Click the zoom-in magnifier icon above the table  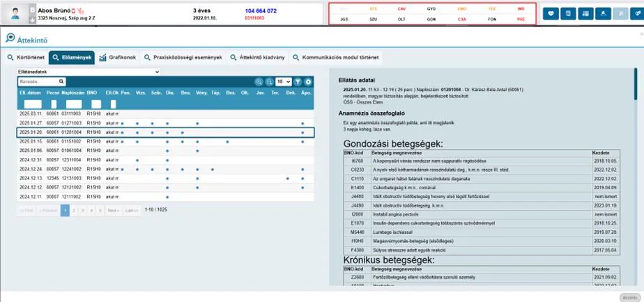(x=259, y=81)
